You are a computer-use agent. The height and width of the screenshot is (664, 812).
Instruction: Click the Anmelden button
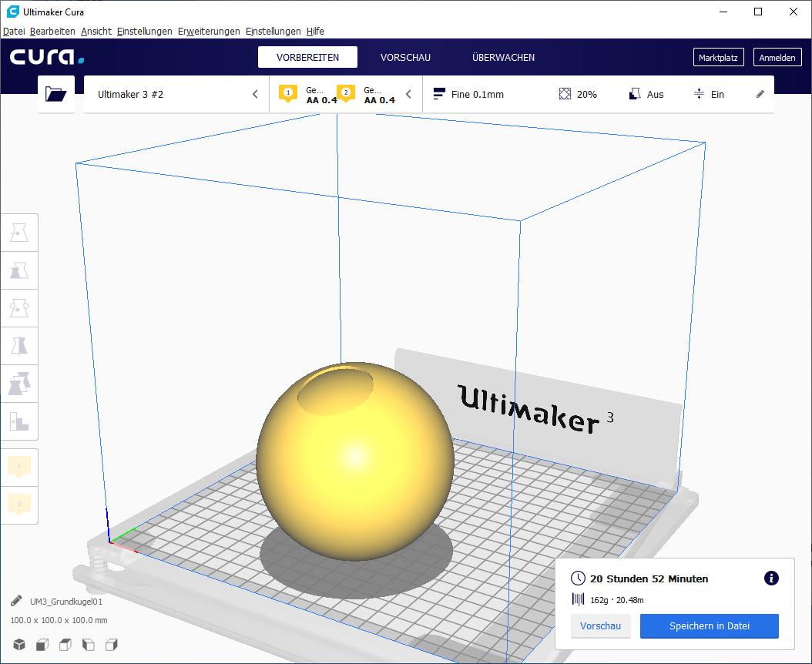777,57
